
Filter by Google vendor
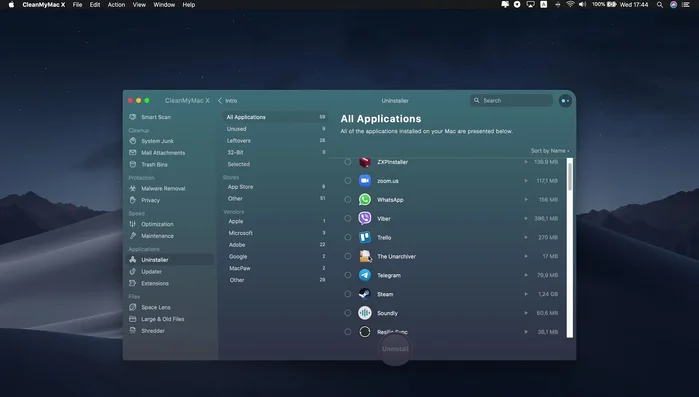275,257
